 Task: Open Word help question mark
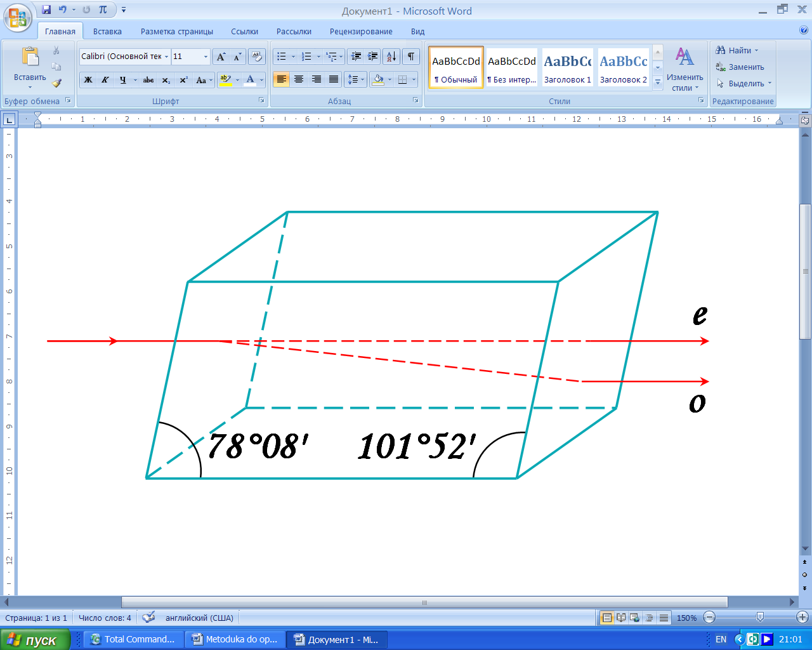(x=804, y=30)
